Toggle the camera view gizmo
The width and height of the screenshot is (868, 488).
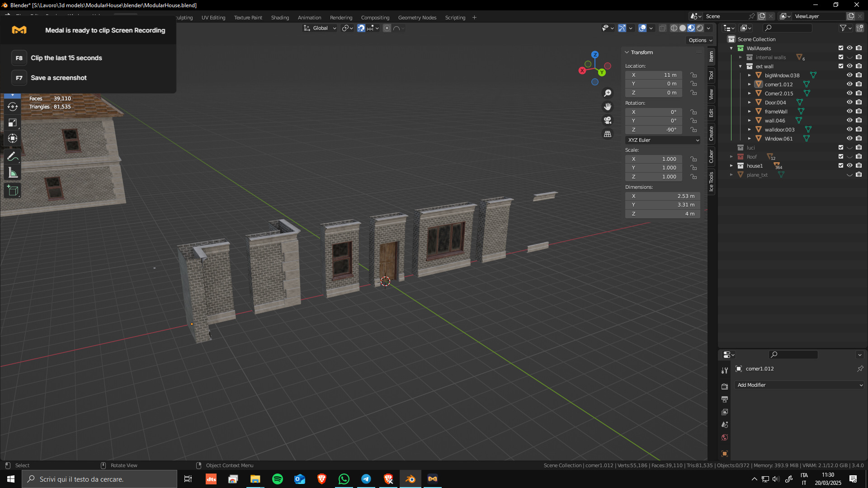608,120
